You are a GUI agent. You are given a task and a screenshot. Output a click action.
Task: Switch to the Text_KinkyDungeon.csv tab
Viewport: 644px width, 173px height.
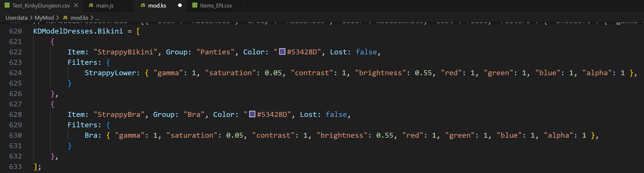41,5
